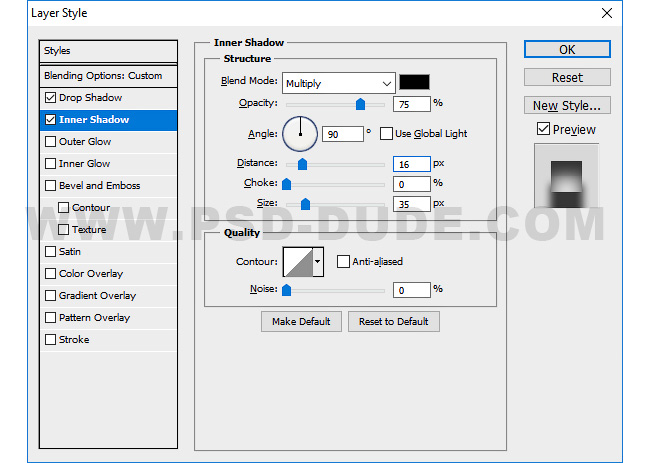Screen dimensions: 650x463
Task: Select the Stroke style row label
Action: (x=74, y=339)
